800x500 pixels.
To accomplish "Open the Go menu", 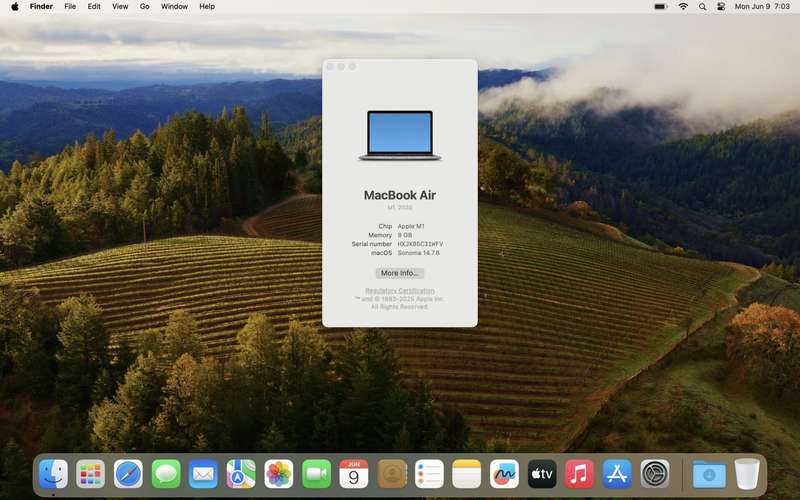I will coord(144,7).
